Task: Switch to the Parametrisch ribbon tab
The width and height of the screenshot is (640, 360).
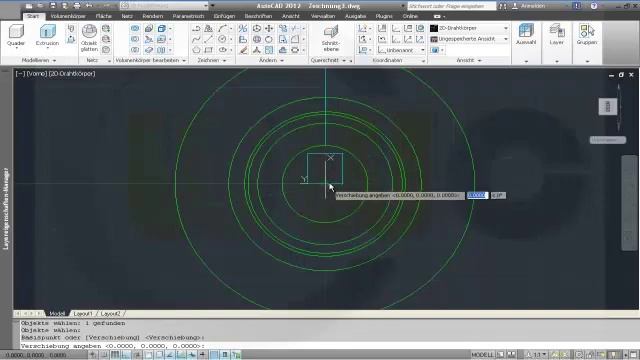Action: [188, 16]
